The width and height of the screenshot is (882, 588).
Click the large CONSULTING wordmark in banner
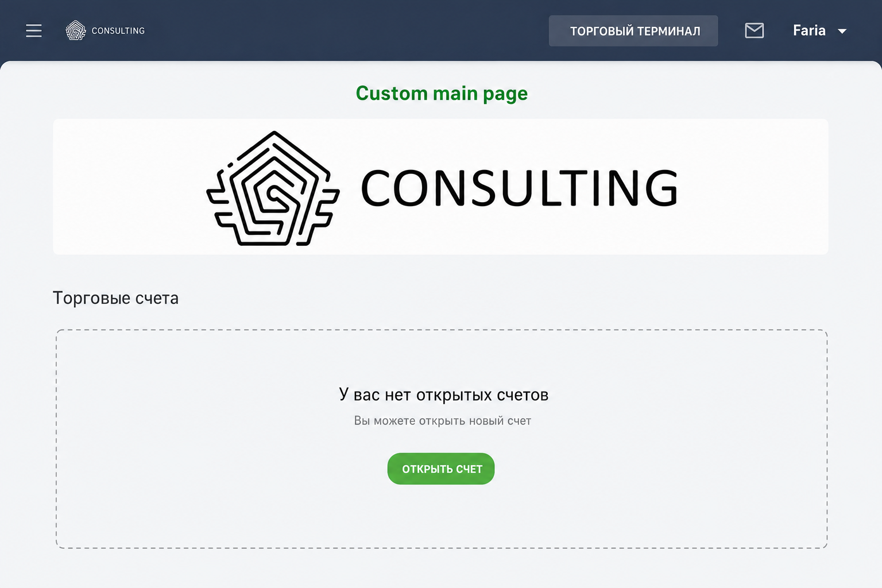pos(519,188)
